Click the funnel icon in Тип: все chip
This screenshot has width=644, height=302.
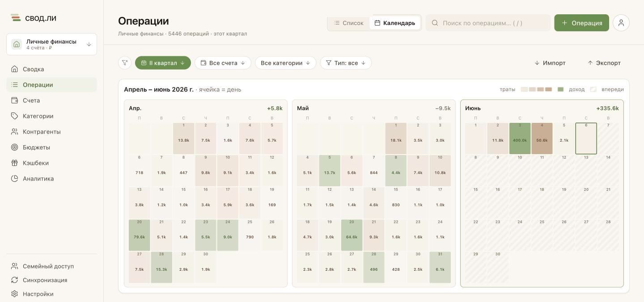click(x=329, y=63)
